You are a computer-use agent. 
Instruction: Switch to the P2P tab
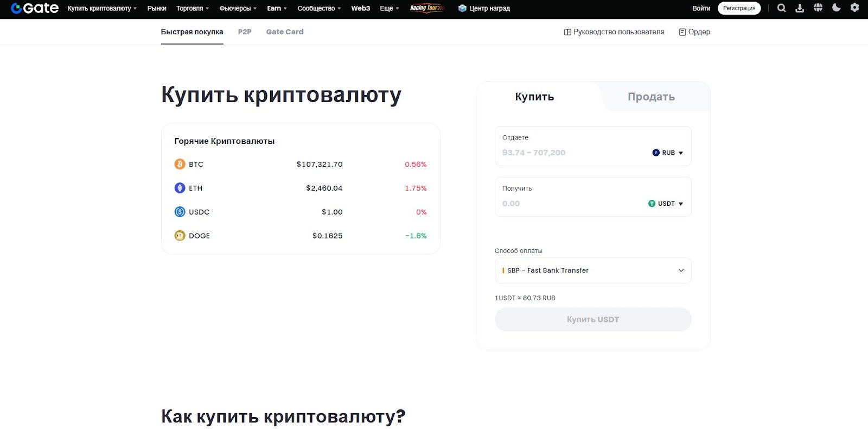[x=245, y=32]
